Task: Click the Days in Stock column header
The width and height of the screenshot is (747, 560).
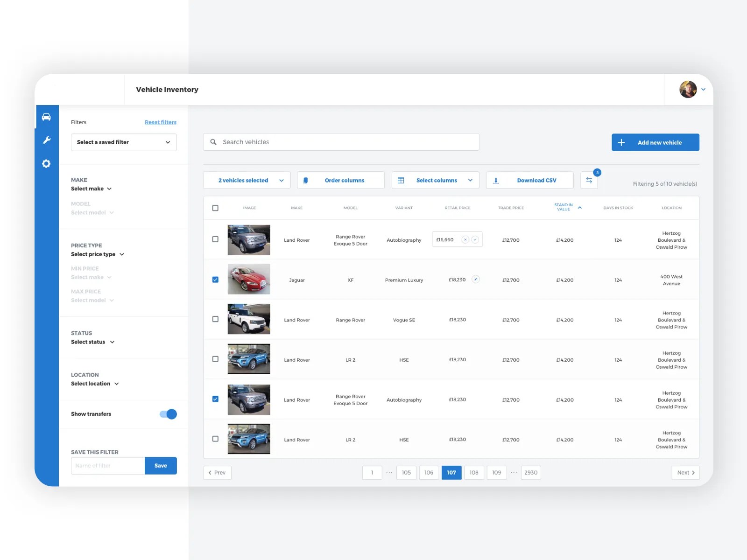Action: click(618, 208)
